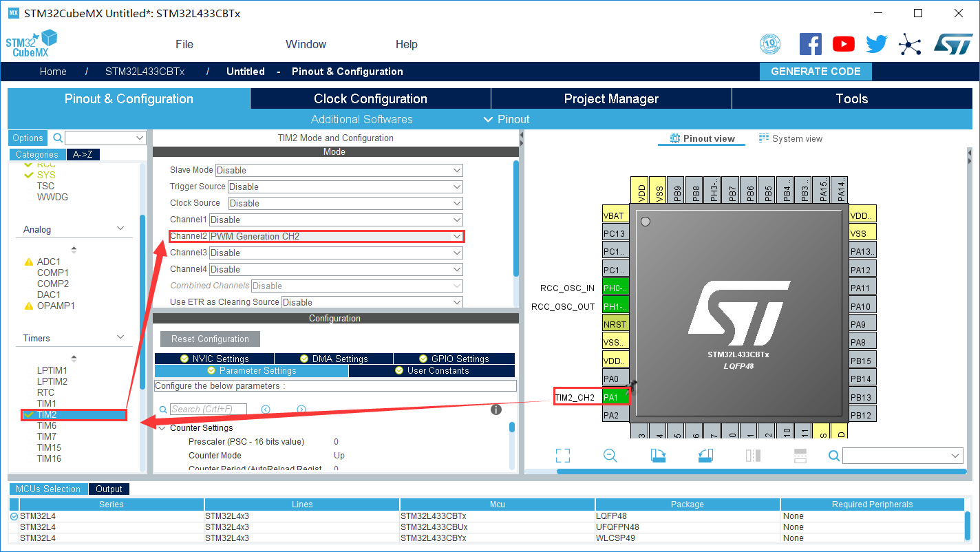Click the info icon in Parameter Settings
This screenshot has height=552, width=980.
(496, 409)
